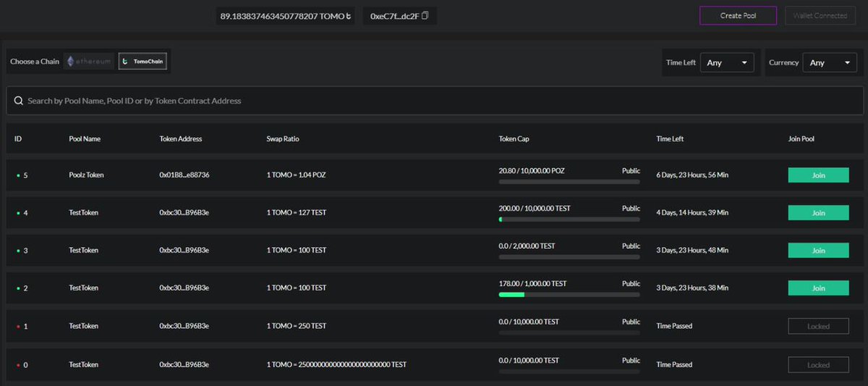This screenshot has height=386, width=868.
Task: Click the Join Pool column header
Action: 801,138
